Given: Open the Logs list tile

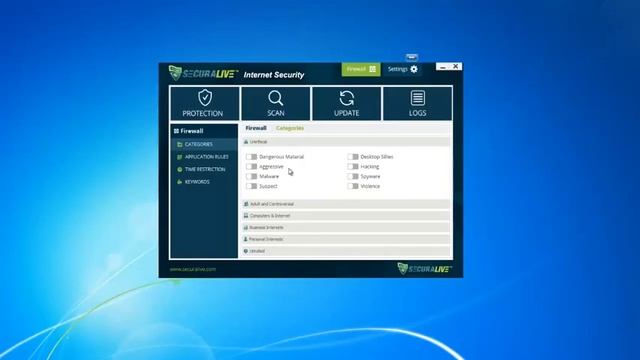Looking at the screenshot, I should tap(418, 103).
